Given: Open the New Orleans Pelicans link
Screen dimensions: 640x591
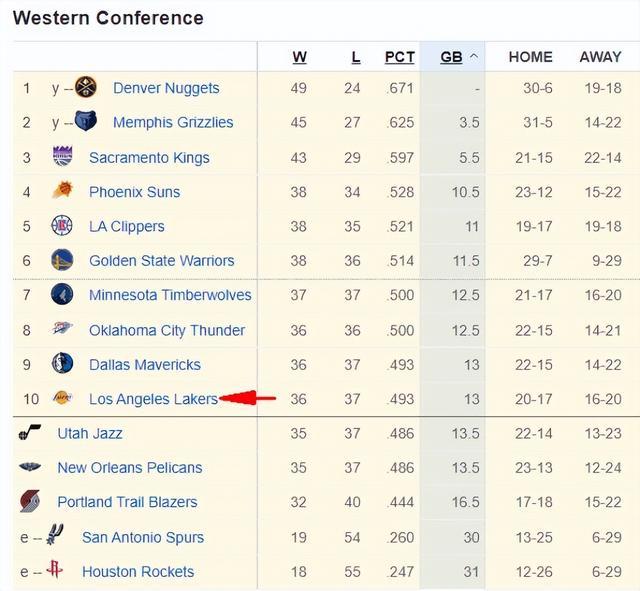Looking at the screenshot, I should (x=130, y=468).
